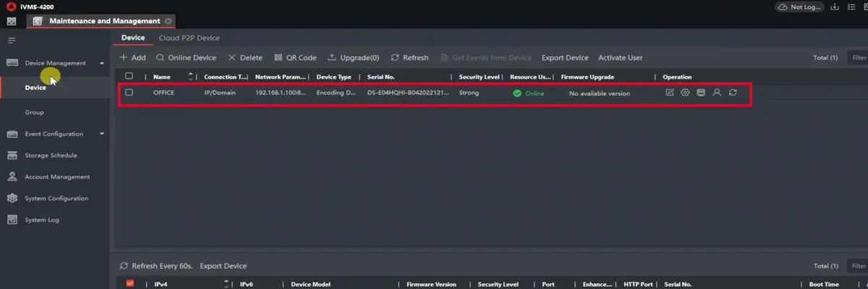Click the IPv4 column header
868x289 pixels.
161,285
